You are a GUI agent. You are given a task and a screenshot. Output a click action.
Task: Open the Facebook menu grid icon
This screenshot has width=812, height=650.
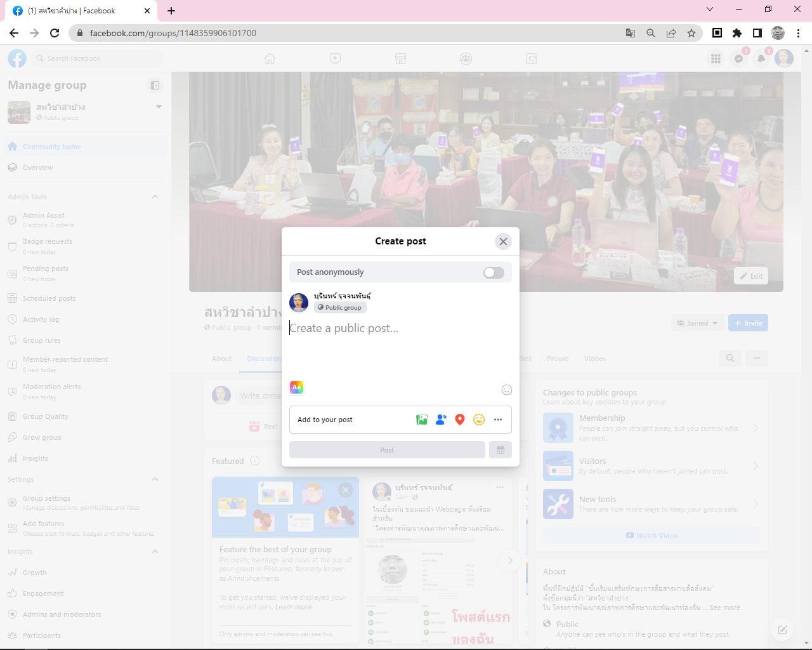(x=716, y=58)
